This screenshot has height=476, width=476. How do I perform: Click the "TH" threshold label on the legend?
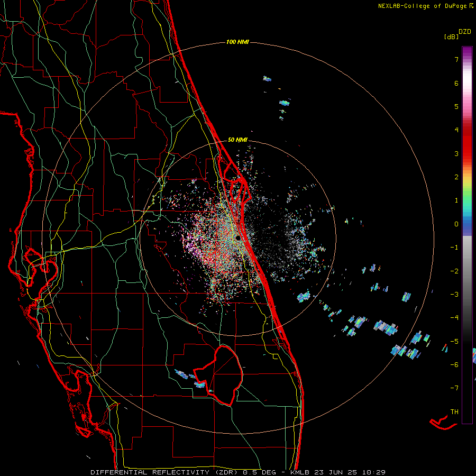point(454,411)
